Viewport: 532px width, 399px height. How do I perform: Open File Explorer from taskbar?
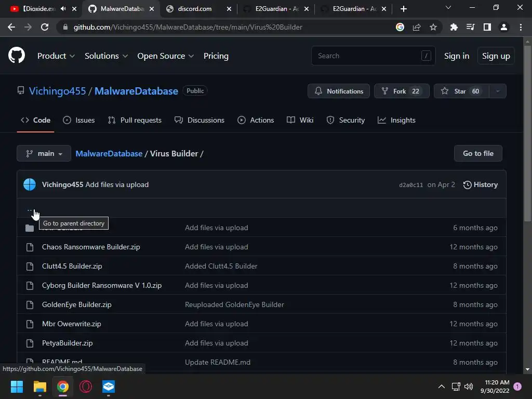(x=39, y=387)
